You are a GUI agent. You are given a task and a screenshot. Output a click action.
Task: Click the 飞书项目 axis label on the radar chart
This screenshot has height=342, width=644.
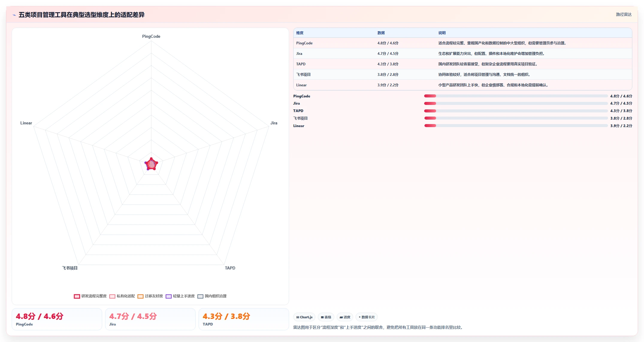tap(70, 268)
